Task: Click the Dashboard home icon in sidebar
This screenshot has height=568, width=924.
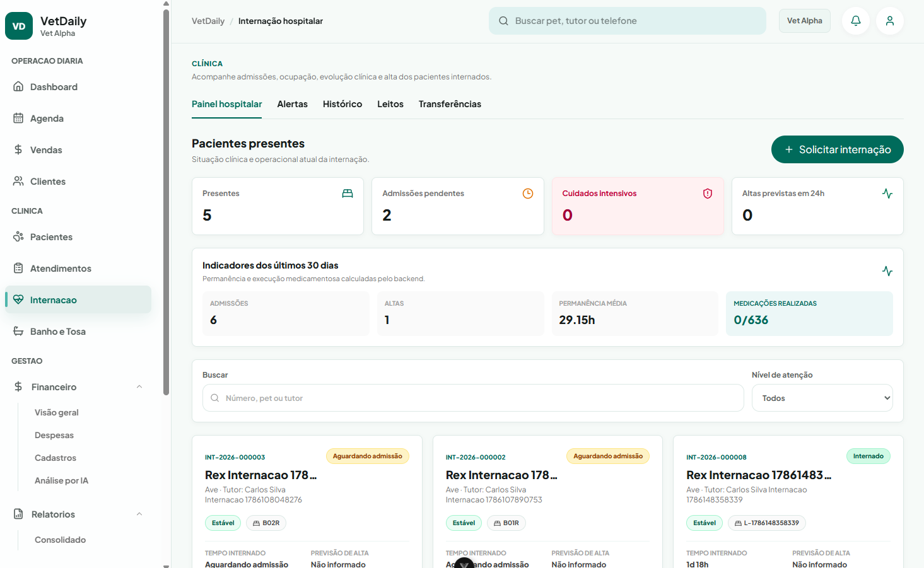Action: [x=18, y=86]
